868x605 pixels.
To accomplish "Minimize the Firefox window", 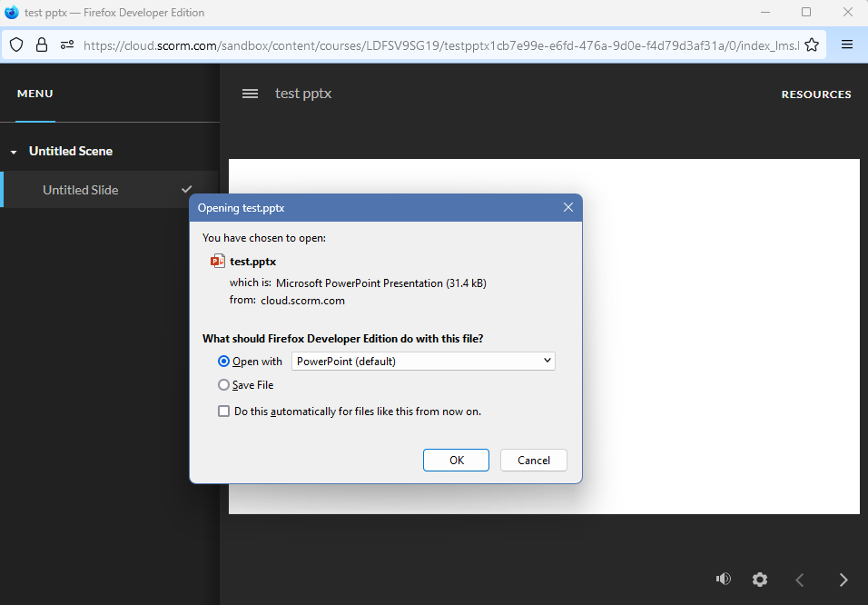I will (x=765, y=12).
